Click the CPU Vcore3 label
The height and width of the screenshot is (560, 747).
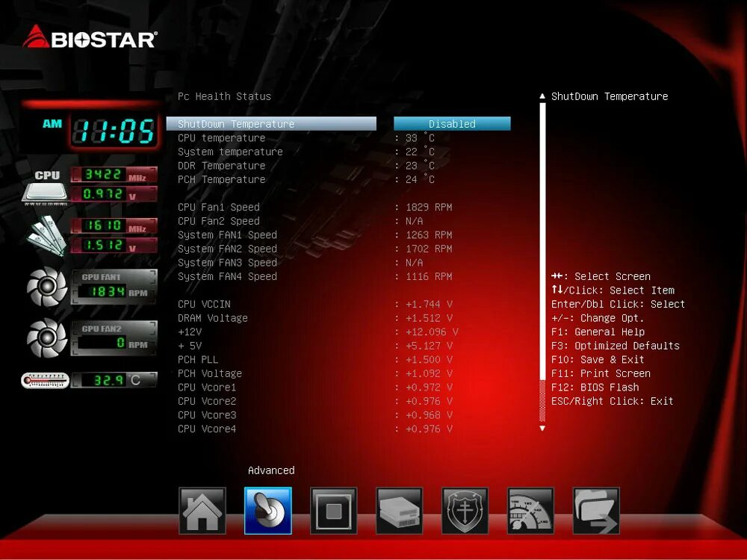[207, 414]
